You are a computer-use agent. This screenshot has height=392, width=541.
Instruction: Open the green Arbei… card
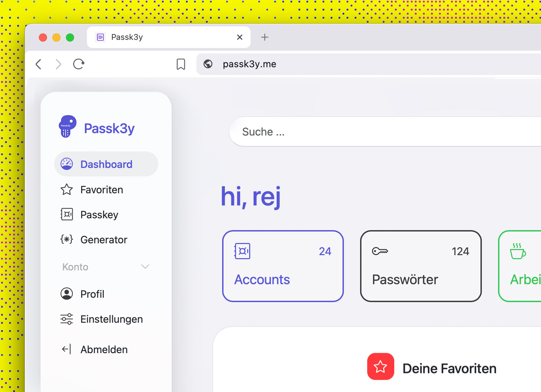(520, 266)
